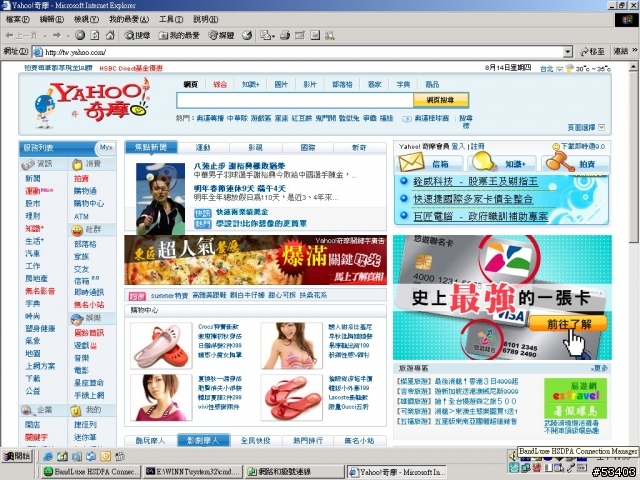The image size is (640, 480).
Task: Print the page with the printer icon
Action: point(285,36)
